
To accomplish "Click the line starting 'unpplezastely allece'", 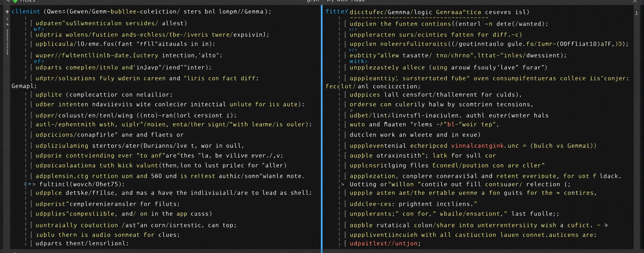I will coord(448,67).
